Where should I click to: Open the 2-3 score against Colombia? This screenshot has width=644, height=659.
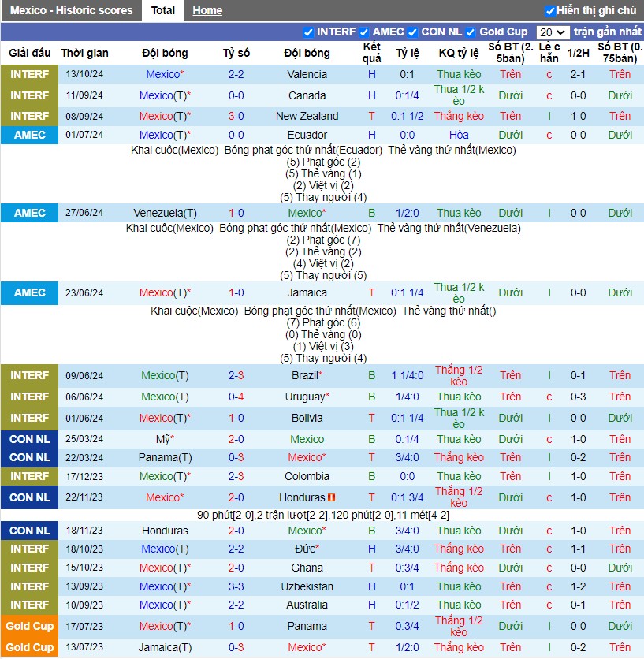click(x=236, y=477)
